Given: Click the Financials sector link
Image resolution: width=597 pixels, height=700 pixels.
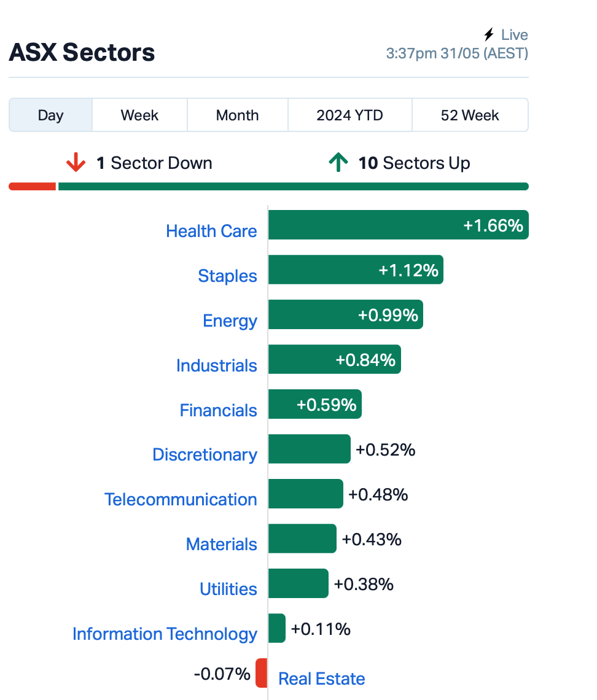Looking at the screenshot, I should (219, 410).
